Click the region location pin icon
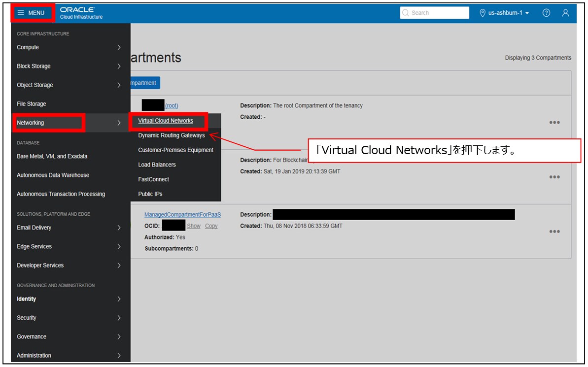The width and height of the screenshot is (588, 367). tap(483, 13)
